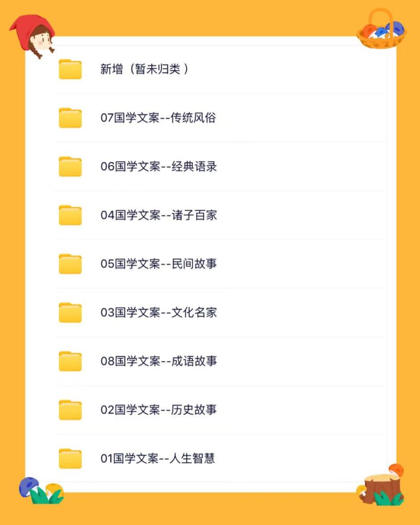The image size is (420, 525).
Task: Open 07国学文案--传统风俗 by its name
Action: click(158, 118)
